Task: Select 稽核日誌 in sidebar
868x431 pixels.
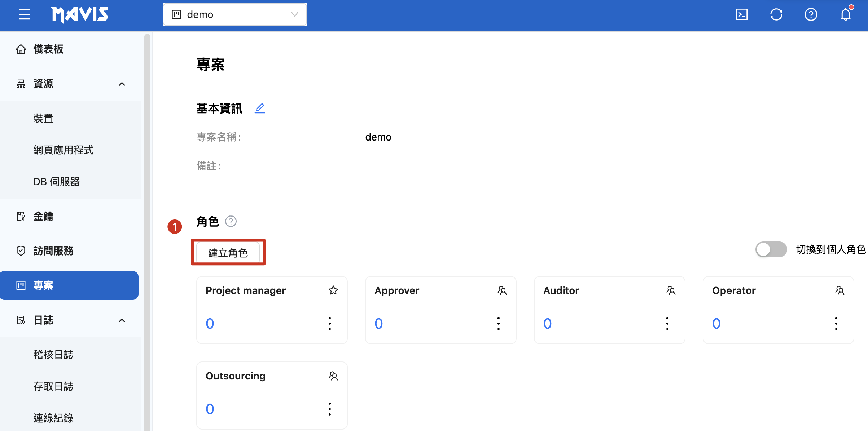Action: (53, 355)
